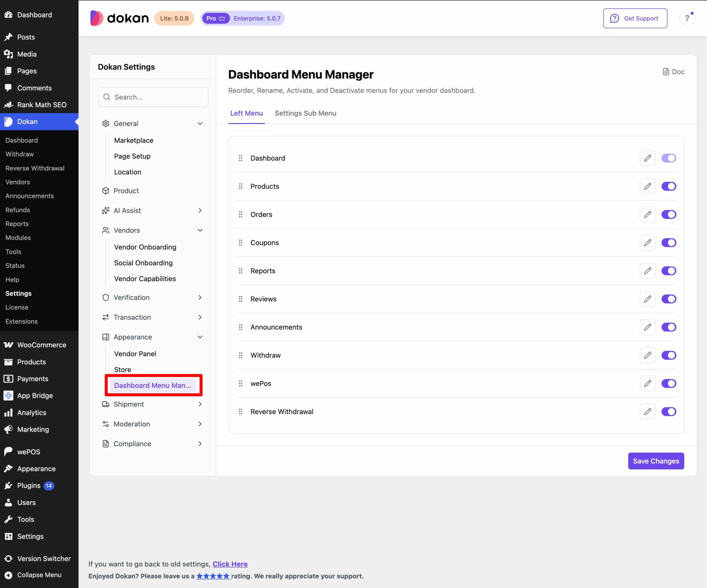Disable the wePos menu toggle
The width and height of the screenshot is (707, 588).
tap(669, 384)
